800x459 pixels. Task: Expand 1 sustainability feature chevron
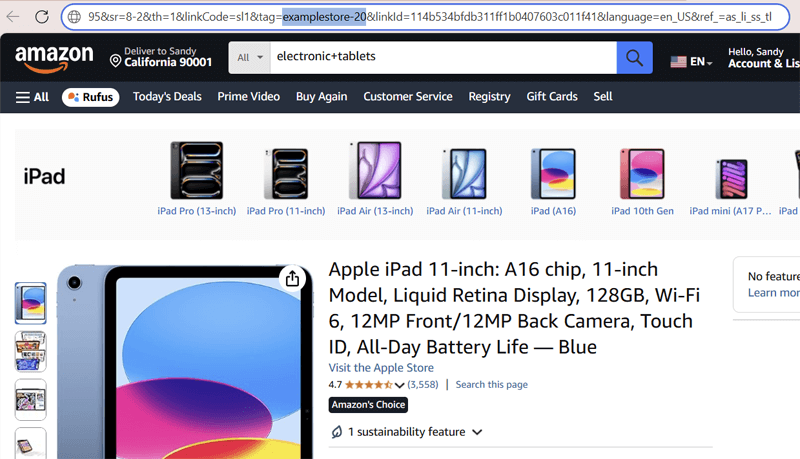pos(477,432)
